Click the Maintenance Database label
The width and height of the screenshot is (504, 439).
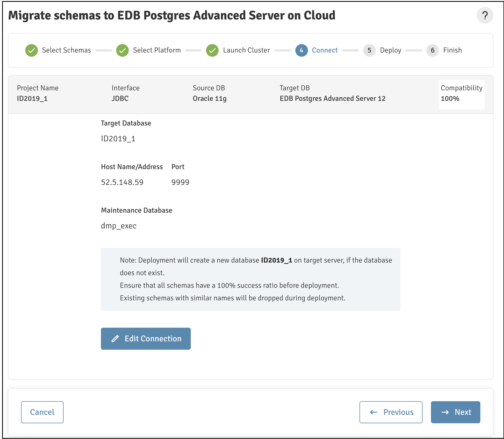(x=137, y=210)
